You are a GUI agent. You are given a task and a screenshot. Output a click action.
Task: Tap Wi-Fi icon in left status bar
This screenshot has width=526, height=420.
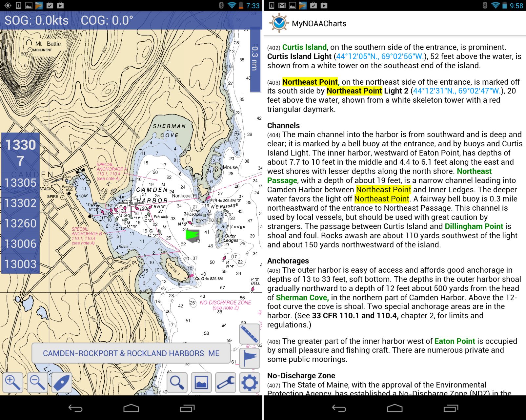[232, 5]
